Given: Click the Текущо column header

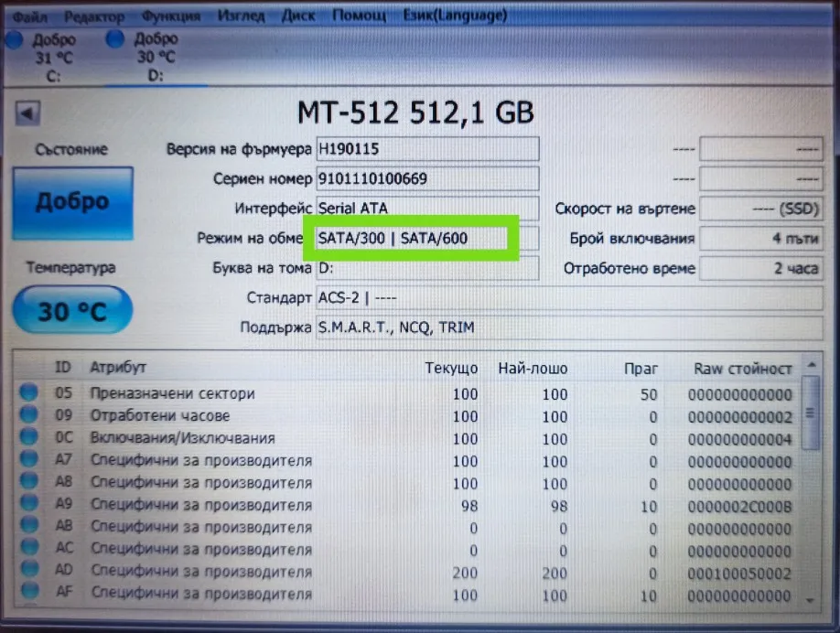Looking at the screenshot, I should [451, 369].
